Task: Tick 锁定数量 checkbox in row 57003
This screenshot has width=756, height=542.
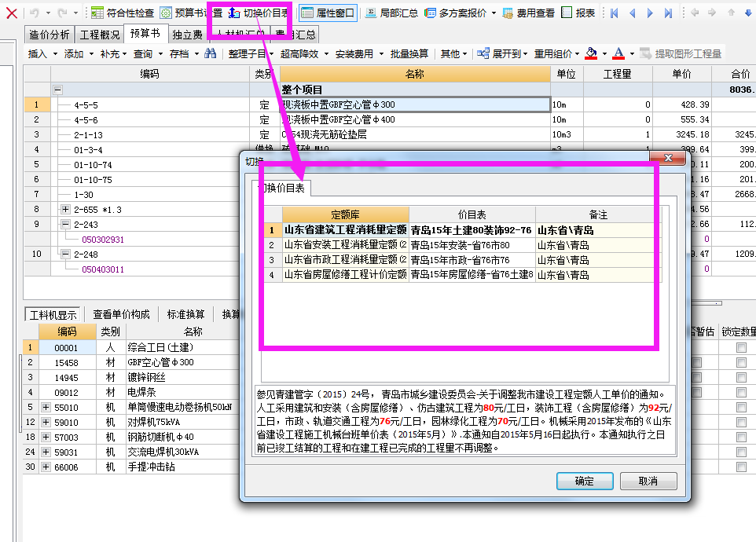Action: tap(742, 437)
